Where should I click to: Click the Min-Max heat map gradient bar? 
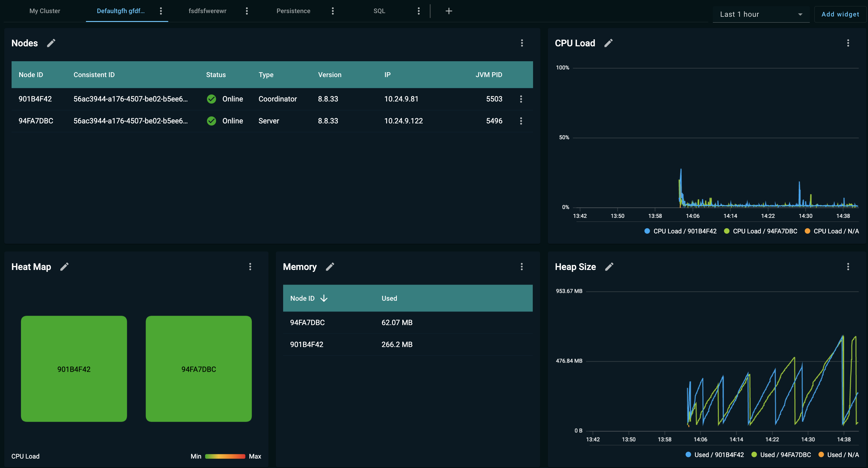point(225,456)
